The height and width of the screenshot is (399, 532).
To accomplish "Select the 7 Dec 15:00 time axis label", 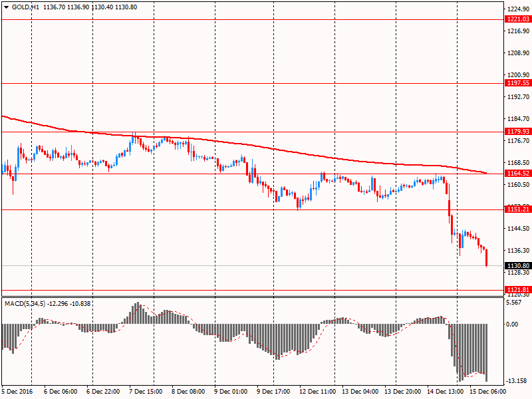I will click(146, 391).
